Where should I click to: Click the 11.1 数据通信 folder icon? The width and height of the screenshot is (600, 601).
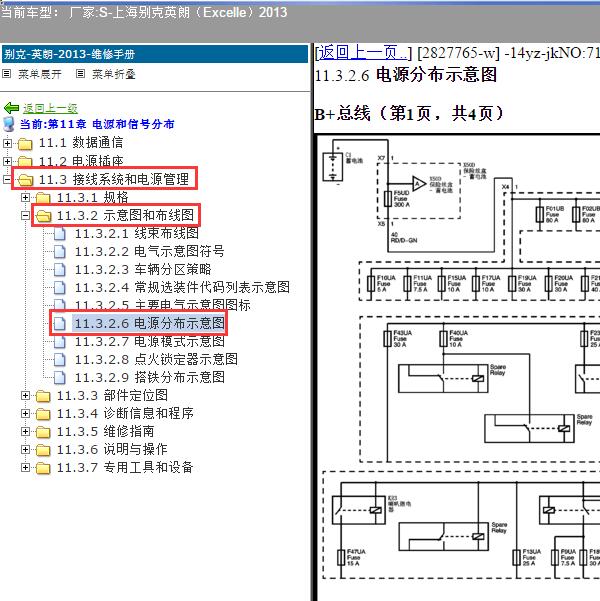coord(25,144)
